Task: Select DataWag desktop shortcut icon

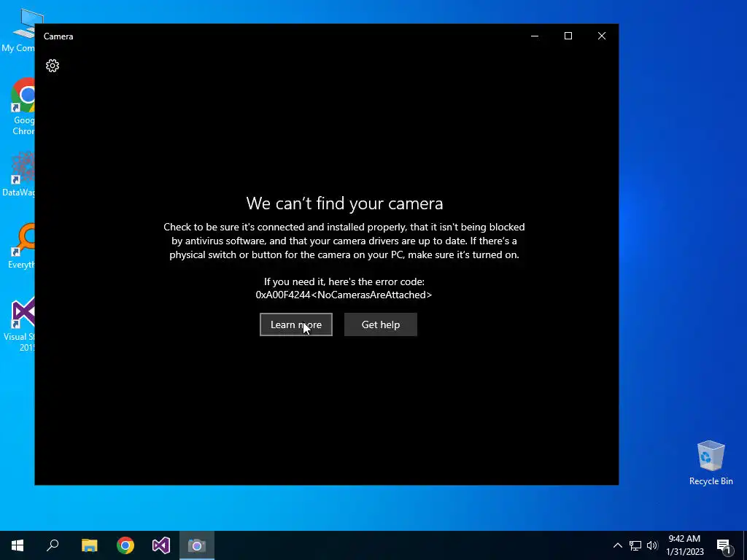Action: point(19,174)
